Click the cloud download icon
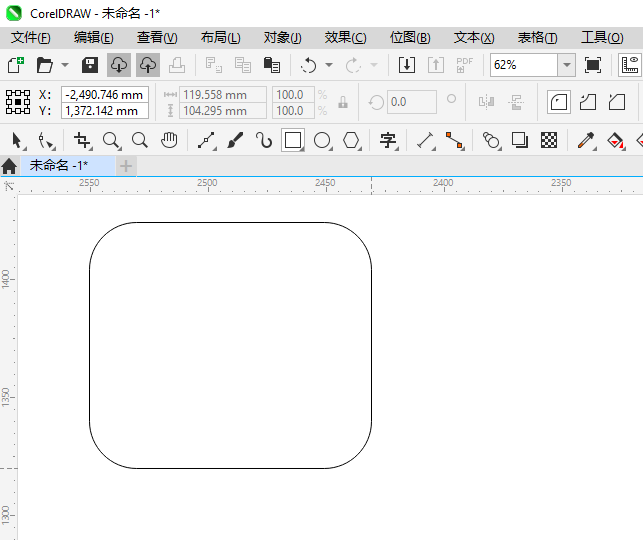The image size is (643, 540). tap(119, 65)
